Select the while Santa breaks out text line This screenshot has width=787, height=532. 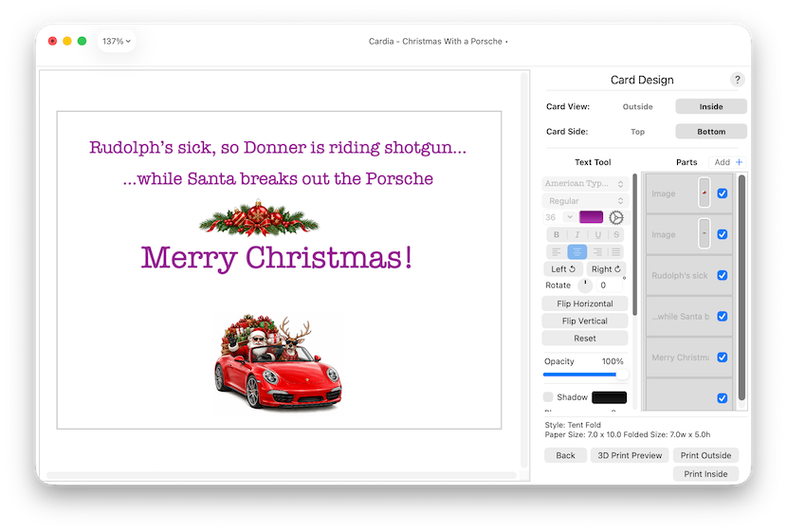coord(278,178)
